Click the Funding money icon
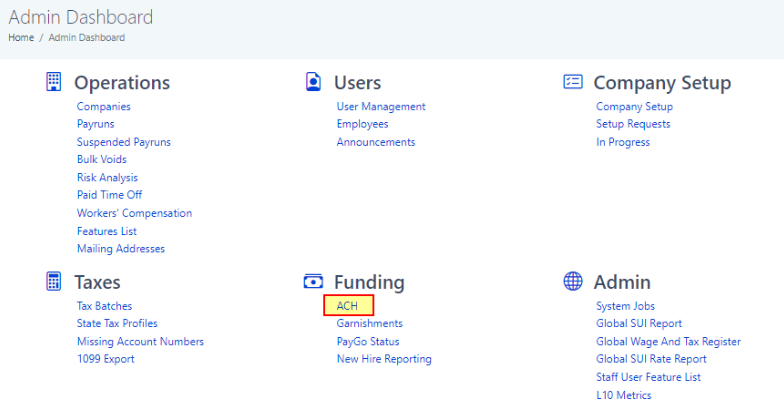This screenshot has width=784, height=419. (314, 282)
